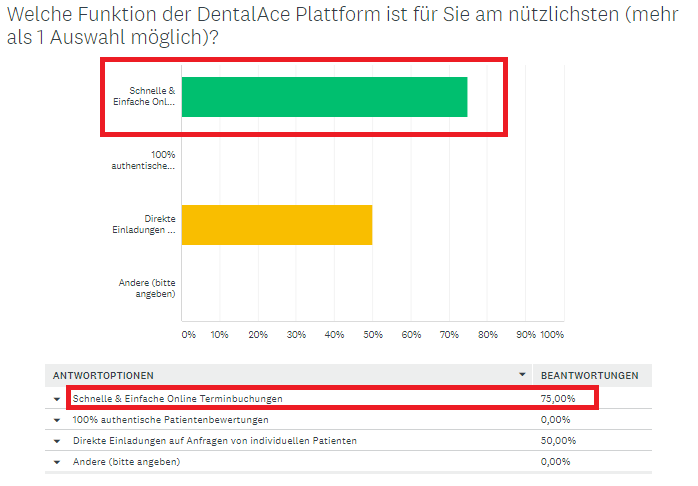Select the Schnelle & Einfache Onl... chart label
The image size is (698, 486).
144,96
